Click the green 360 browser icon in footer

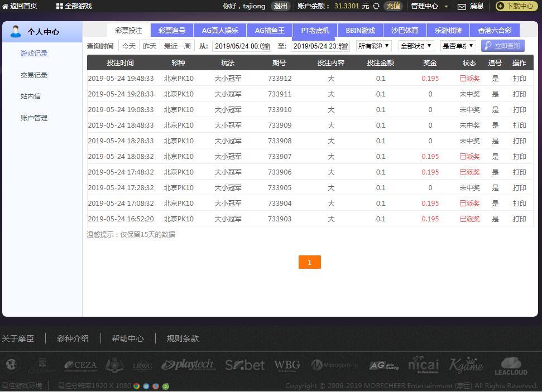pos(166,386)
